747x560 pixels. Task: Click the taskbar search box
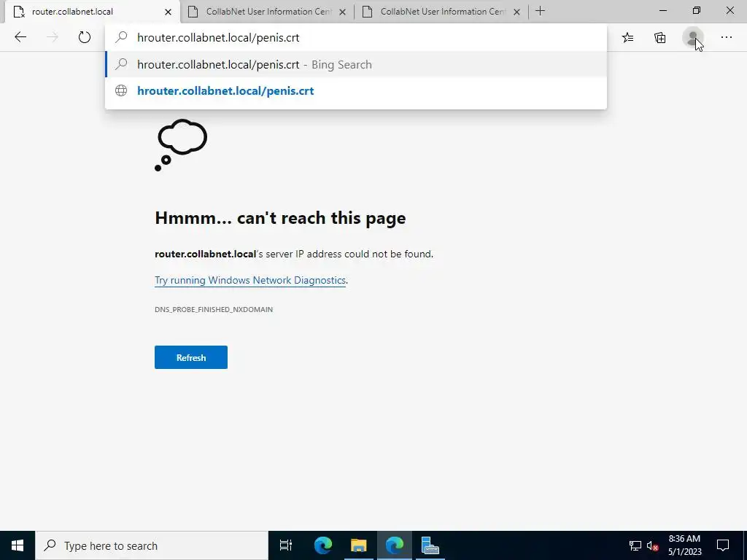(152, 545)
